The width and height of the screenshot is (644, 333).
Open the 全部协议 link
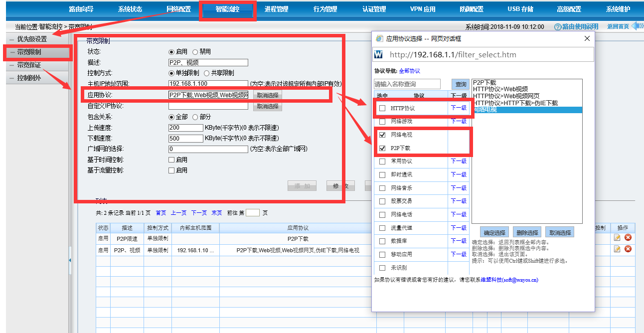(x=409, y=72)
